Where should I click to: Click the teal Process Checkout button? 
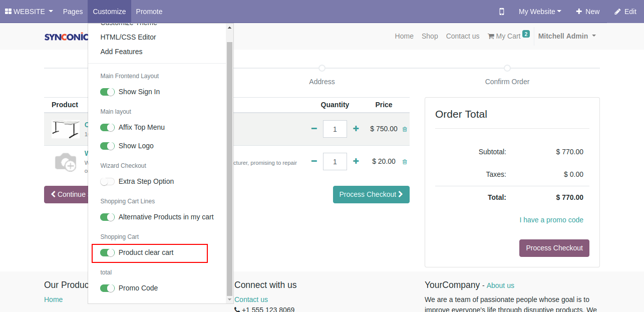pos(371,194)
